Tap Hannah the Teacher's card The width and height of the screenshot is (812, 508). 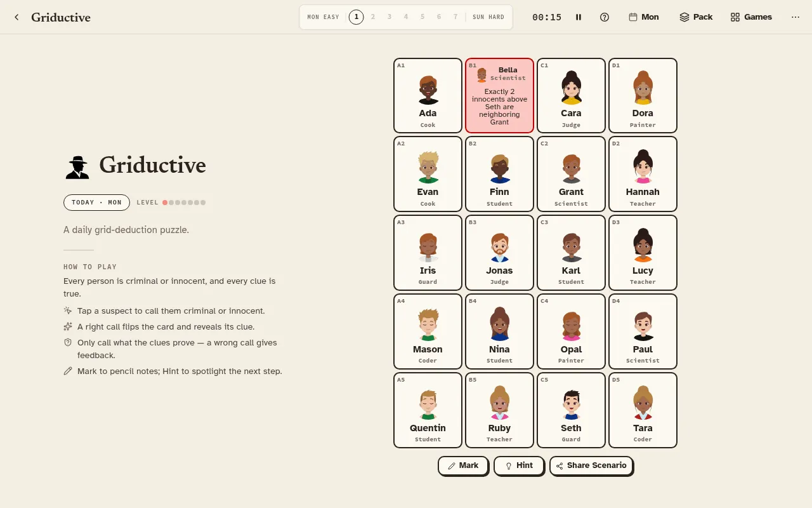coord(643,174)
